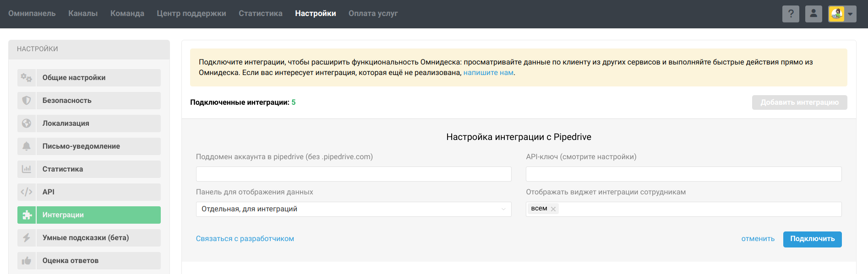Select Интеграции sidebar section

[x=89, y=215]
